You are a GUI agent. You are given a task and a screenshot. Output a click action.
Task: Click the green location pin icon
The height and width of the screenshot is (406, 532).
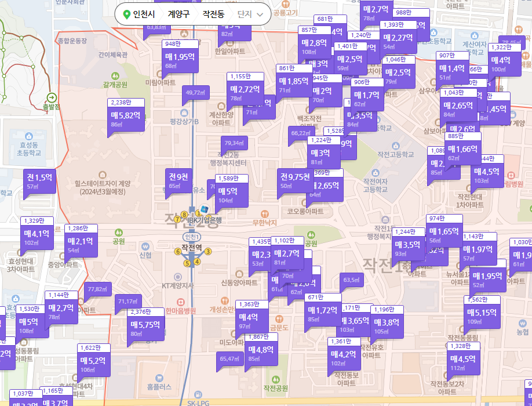tap(126, 14)
